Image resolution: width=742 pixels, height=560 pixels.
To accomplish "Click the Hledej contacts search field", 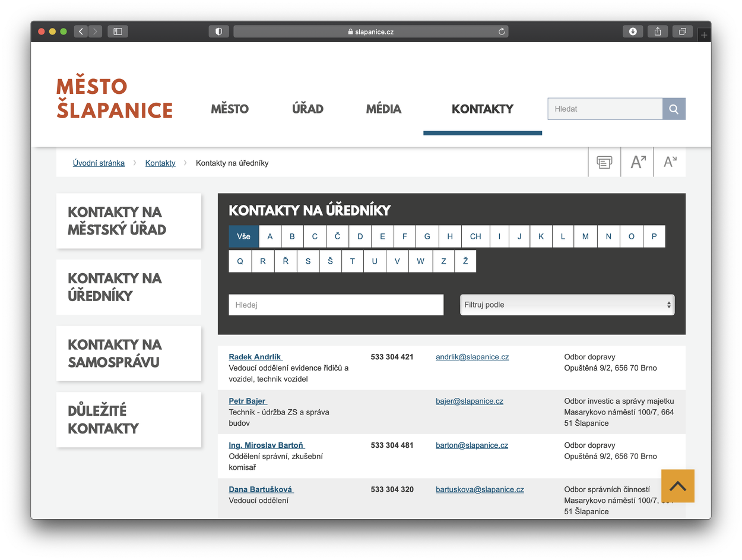I will (x=336, y=305).
